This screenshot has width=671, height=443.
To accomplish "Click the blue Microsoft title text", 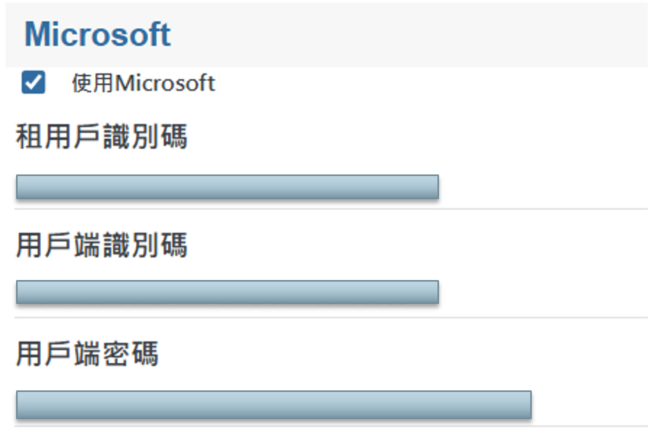I will click(x=97, y=35).
